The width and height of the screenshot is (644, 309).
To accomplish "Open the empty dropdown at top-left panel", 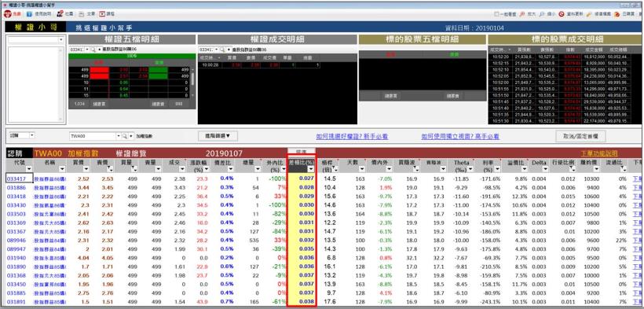I will 60,40.
